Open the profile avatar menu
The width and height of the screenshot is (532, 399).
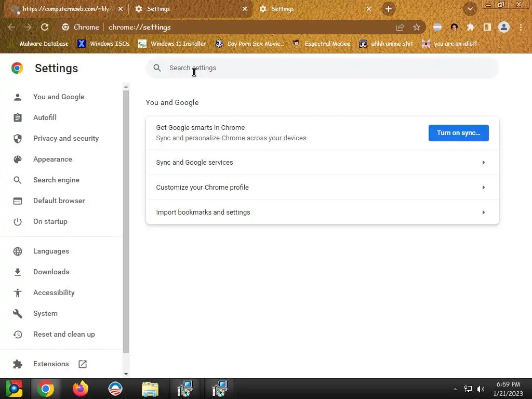[x=504, y=27]
